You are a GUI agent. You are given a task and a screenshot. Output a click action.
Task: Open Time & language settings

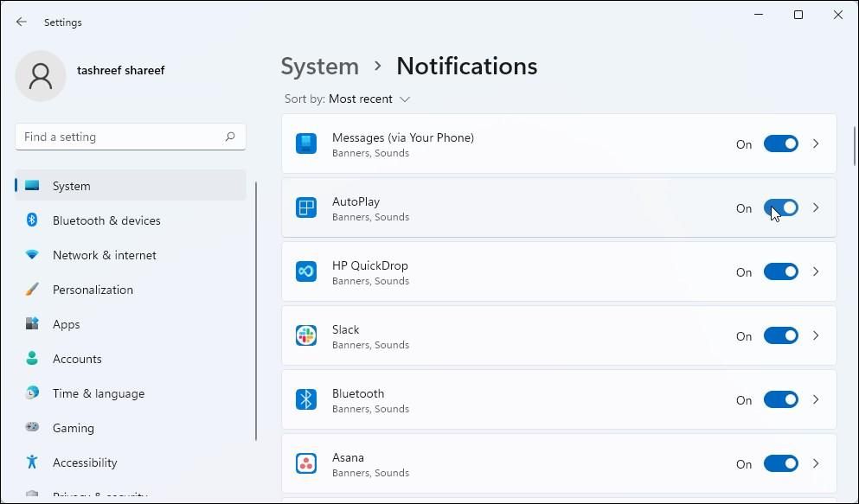[x=131, y=392]
